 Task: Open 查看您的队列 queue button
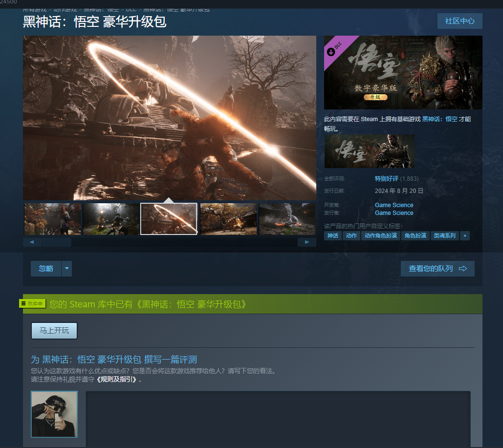click(437, 268)
